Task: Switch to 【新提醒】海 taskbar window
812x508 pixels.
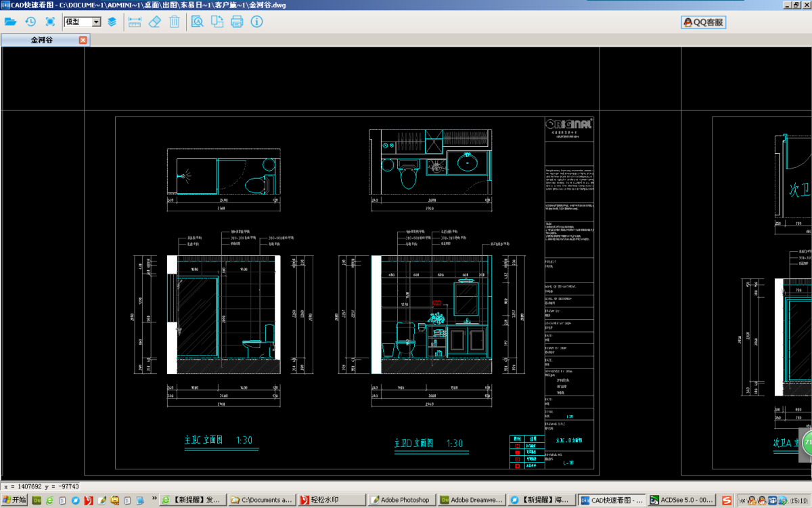Action: tap(541, 500)
